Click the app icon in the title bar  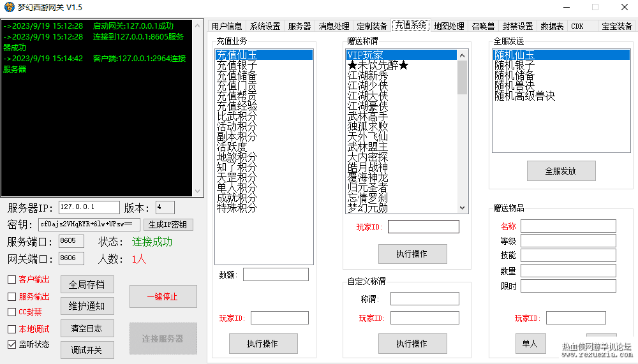click(x=9, y=7)
